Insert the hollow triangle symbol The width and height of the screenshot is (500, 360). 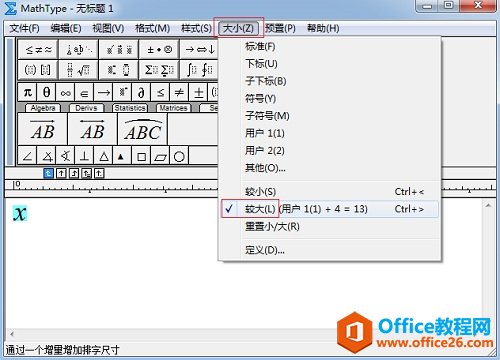click(x=103, y=156)
